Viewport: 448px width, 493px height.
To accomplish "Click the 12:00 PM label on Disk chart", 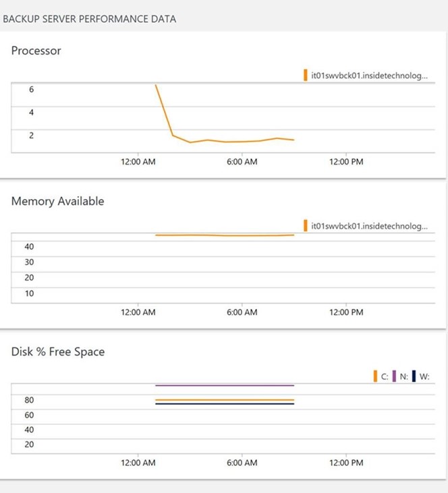I will pos(347,463).
